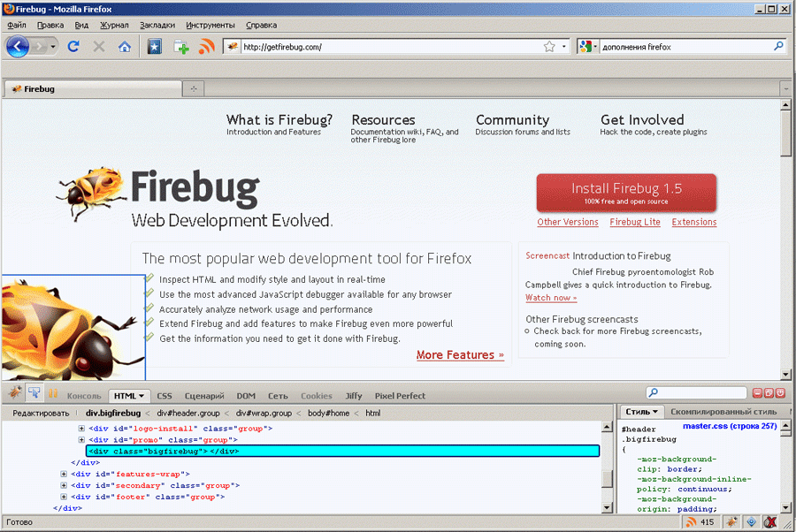Open the back/forward history dropdown arrow
Screen dimensions: 796x532
[x=53, y=47]
